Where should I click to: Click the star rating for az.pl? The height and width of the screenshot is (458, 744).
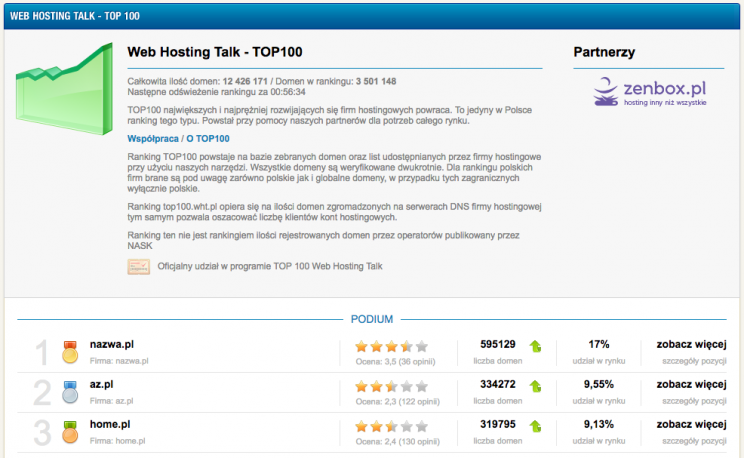coord(391,386)
